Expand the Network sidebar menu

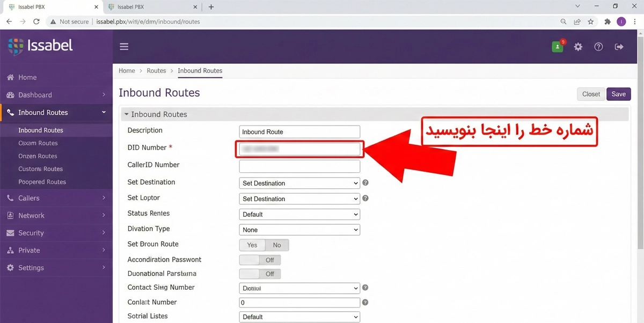pos(56,216)
